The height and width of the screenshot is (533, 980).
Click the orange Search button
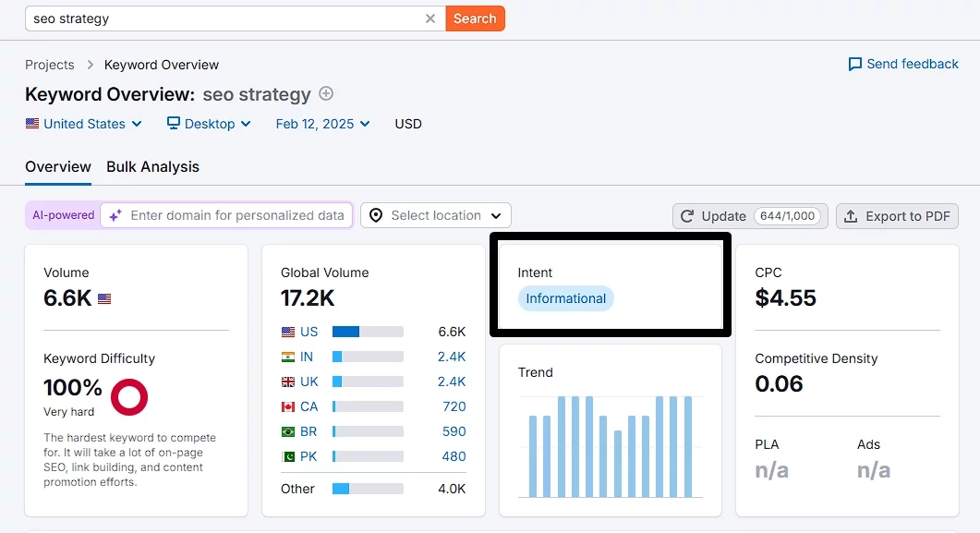pyautogui.click(x=475, y=18)
